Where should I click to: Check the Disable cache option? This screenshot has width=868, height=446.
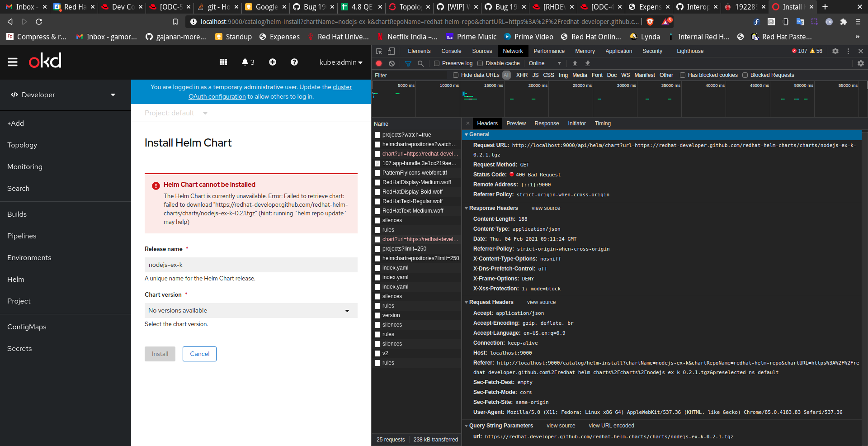tap(480, 63)
